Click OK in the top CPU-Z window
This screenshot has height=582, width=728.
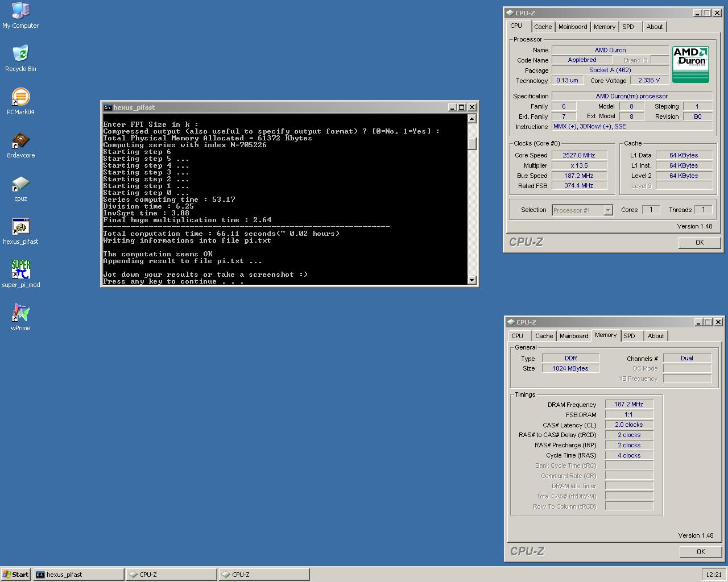point(700,242)
